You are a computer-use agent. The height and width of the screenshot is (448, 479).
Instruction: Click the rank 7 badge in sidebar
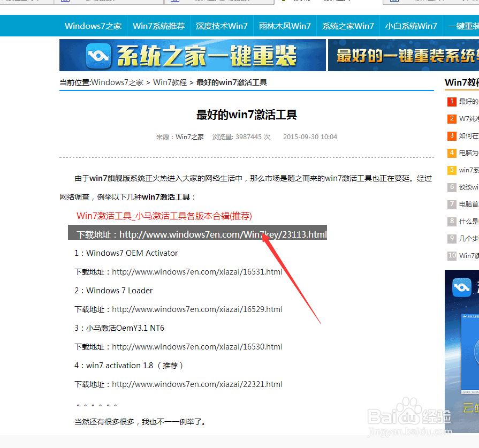(452, 204)
